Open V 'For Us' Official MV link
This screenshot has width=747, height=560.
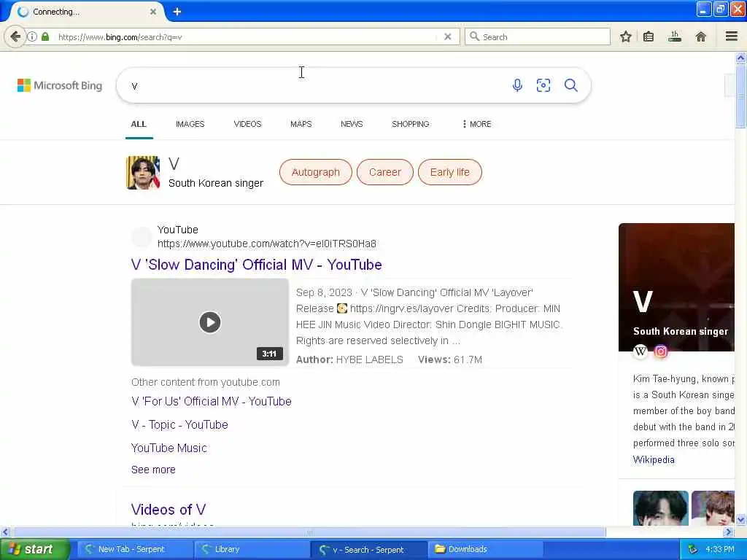pos(212,402)
